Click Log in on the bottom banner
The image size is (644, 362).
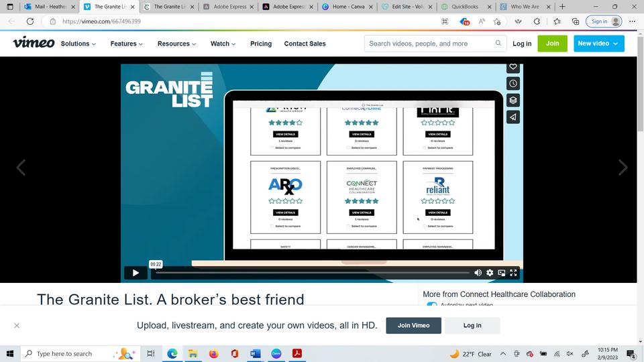pos(472,326)
